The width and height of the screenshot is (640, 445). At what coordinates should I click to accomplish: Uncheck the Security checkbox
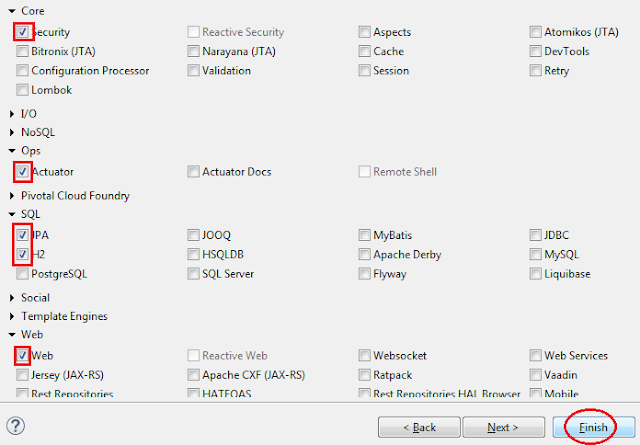(23, 32)
